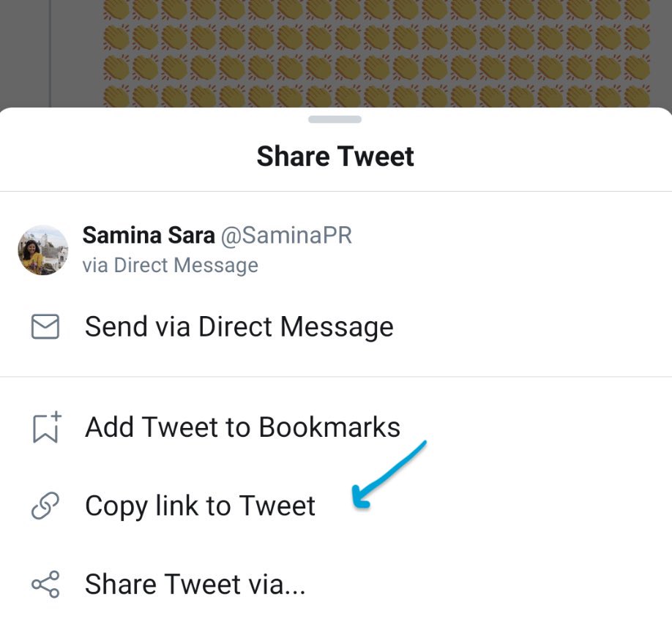Select Samina Sara's profile avatar

click(42, 250)
